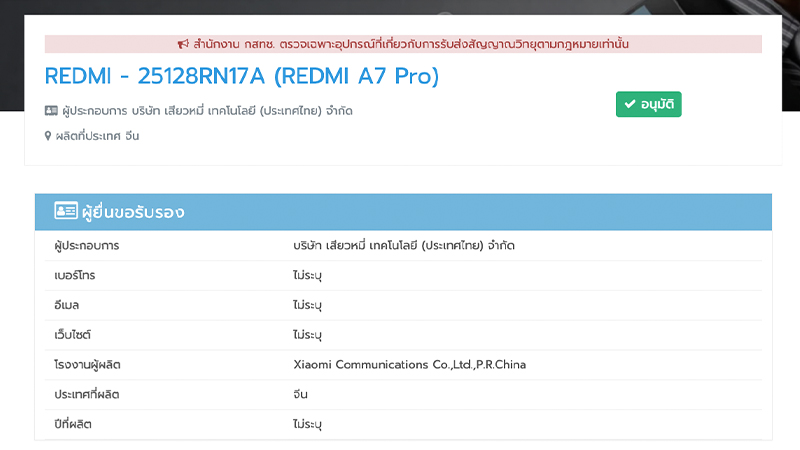The width and height of the screenshot is (800, 450).
Task: Click ผลิตที่ประเทศ จีน text under the title
Action: point(97,136)
